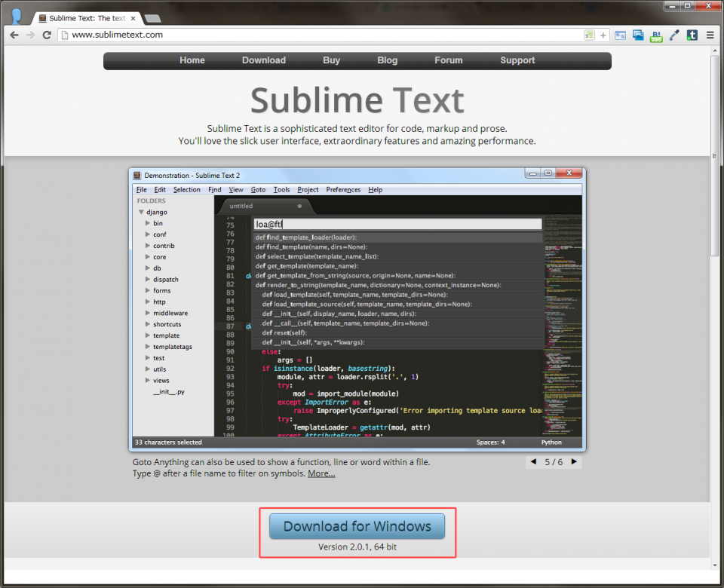Expand the views folder arrow
The width and height of the screenshot is (724, 588).
click(148, 380)
